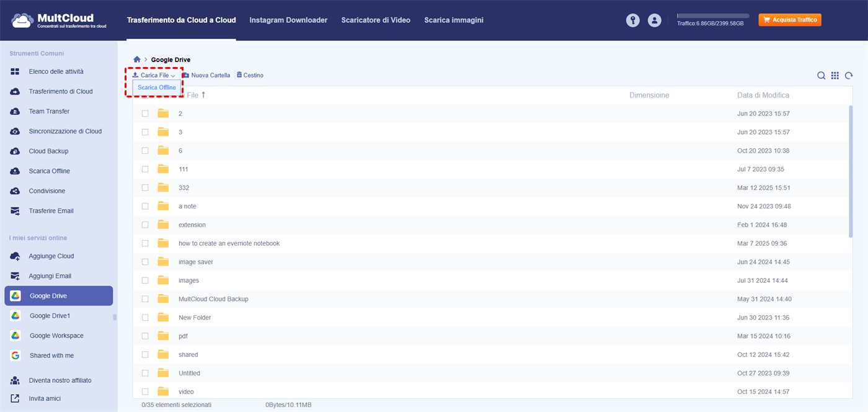
Task: Click the sidebar scroll handle
Action: coord(114,317)
